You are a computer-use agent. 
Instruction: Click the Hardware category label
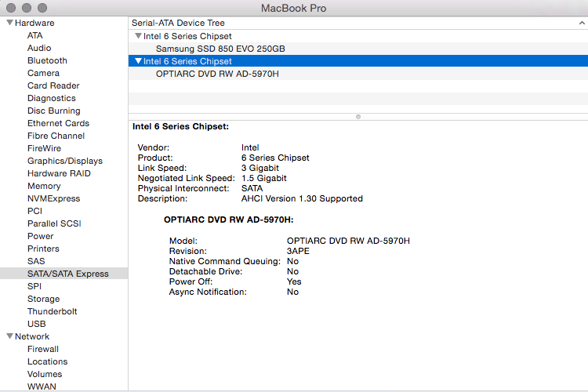(34, 23)
